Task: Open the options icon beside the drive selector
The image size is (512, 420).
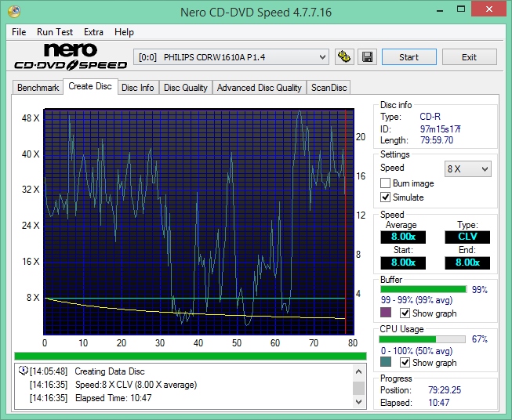Action: [343, 57]
